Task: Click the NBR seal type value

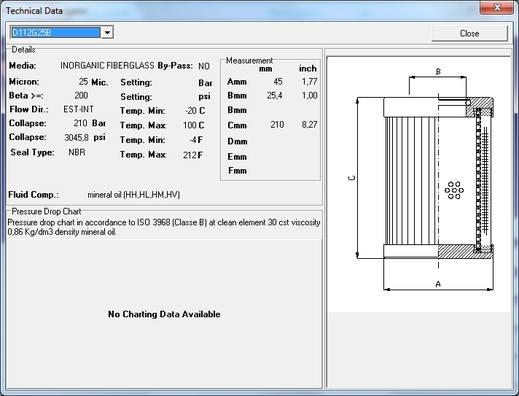Action: pos(77,152)
